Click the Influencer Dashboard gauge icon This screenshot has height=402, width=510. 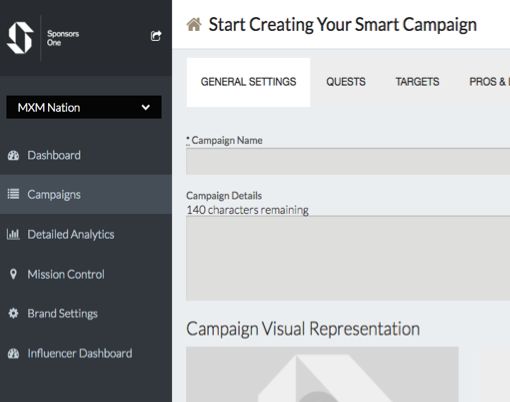tap(13, 353)
